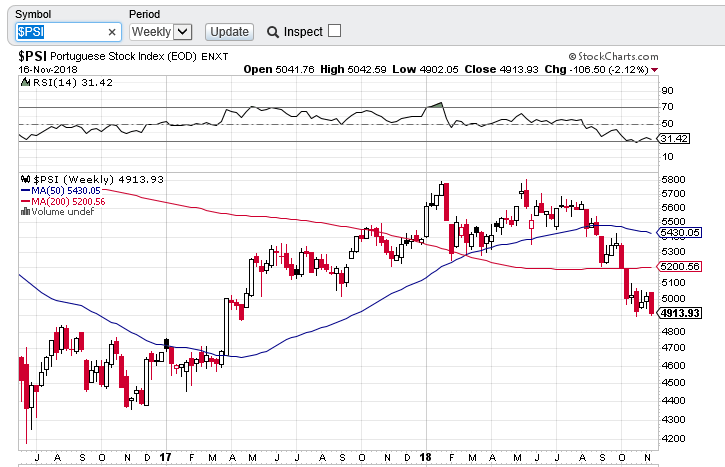725x467 pixels.
Task: Click the MA(200) red legend swatch
Action: pos(25,202)
